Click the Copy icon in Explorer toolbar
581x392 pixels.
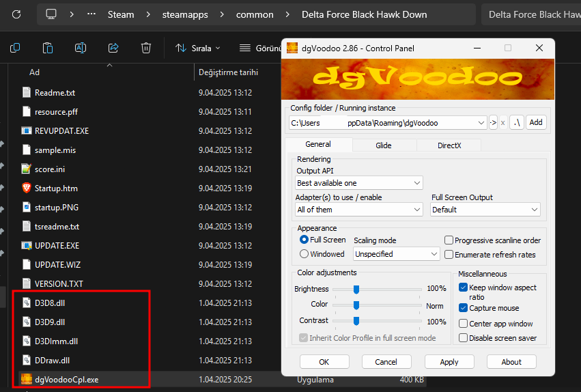pos(15,48)
